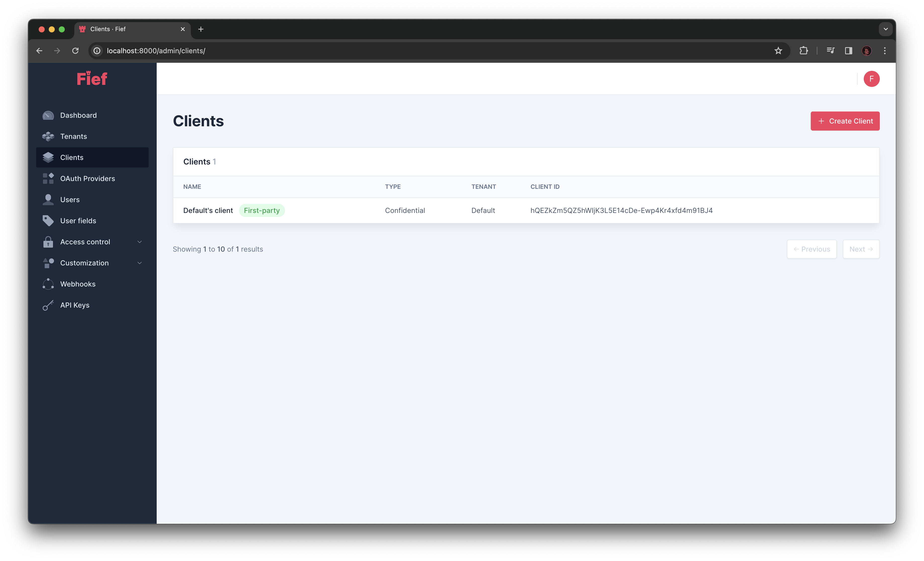The width and height of the screenshot is (924, 561).
Task: Select the Clients menu item
Action: tap(71, 157)
